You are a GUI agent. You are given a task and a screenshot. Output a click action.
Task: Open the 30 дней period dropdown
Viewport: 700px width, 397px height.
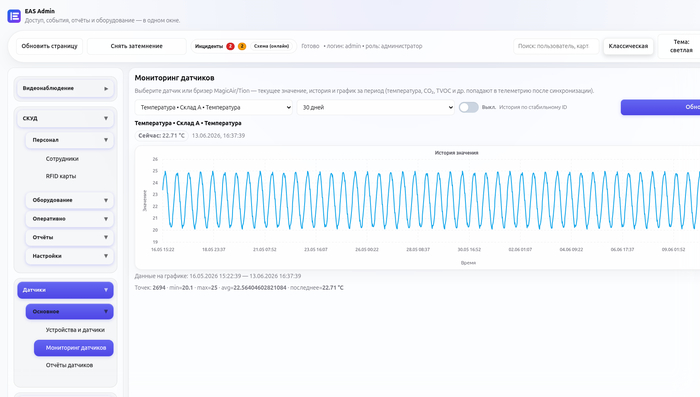coord(376,107)
